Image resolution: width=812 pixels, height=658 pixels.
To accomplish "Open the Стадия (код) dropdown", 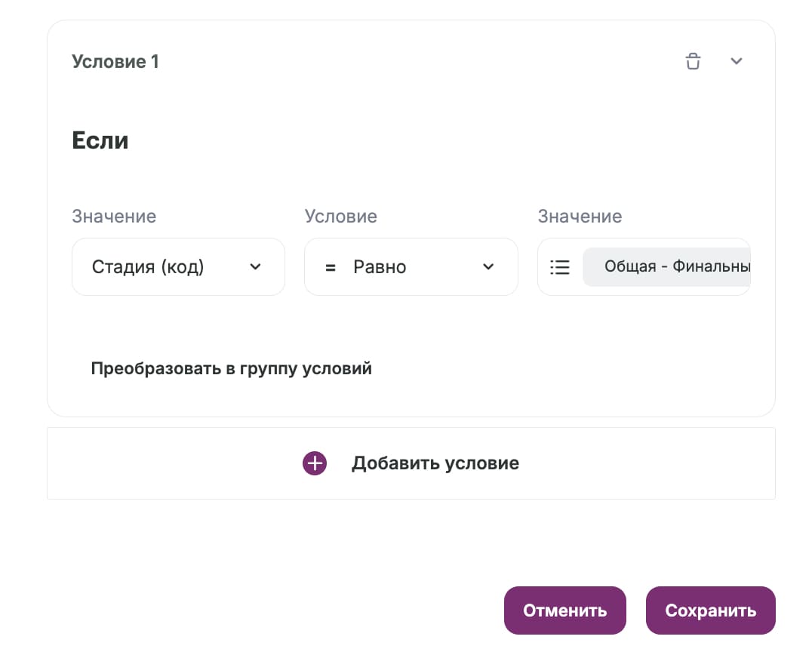I will pyautogui.click(x=178, y=266).
